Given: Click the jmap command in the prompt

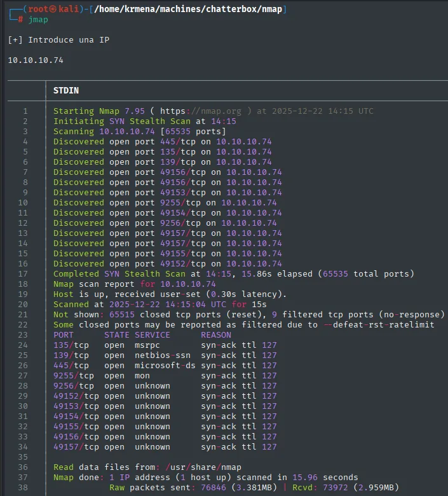Looking at the screenshot, I should 38,20.
